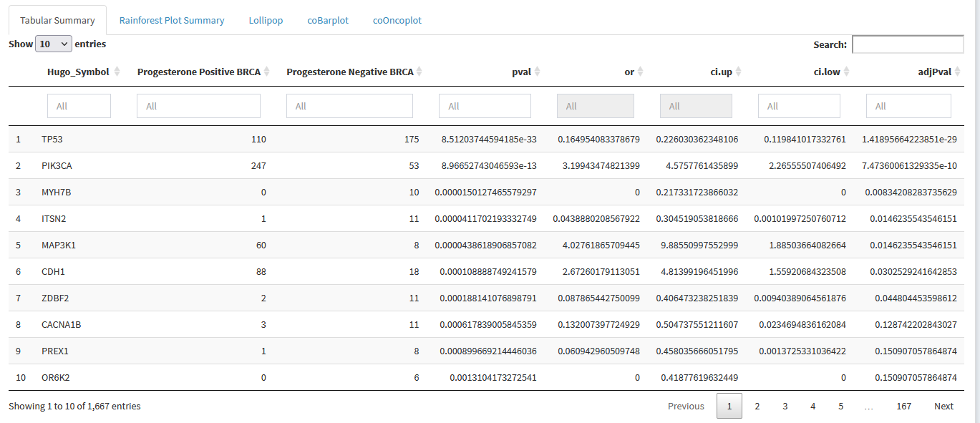The image size is (980, 423).
Task: Select the ZDBF2 gene cell
Action: (x=55, y=298)
